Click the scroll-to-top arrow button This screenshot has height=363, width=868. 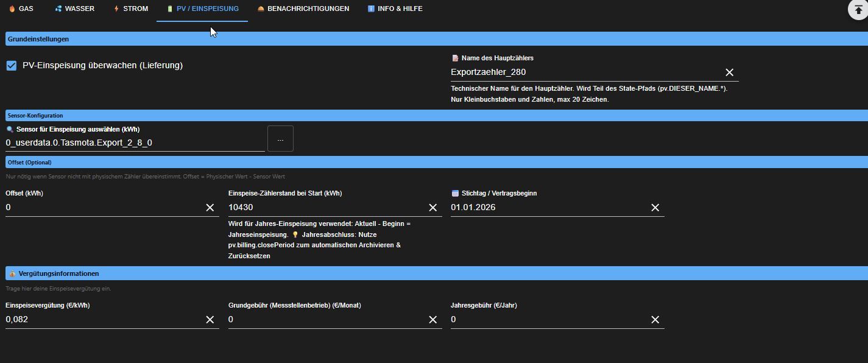859,10
